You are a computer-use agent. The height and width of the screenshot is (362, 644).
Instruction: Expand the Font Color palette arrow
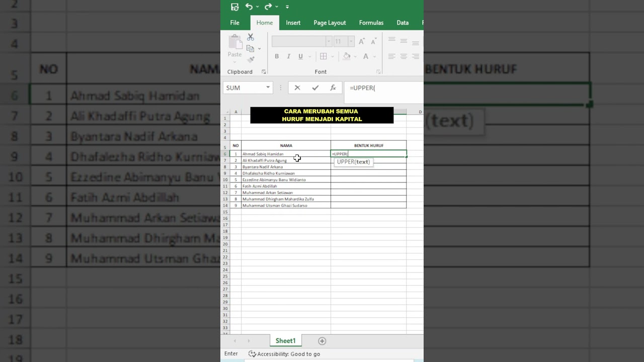click(375, 57)
